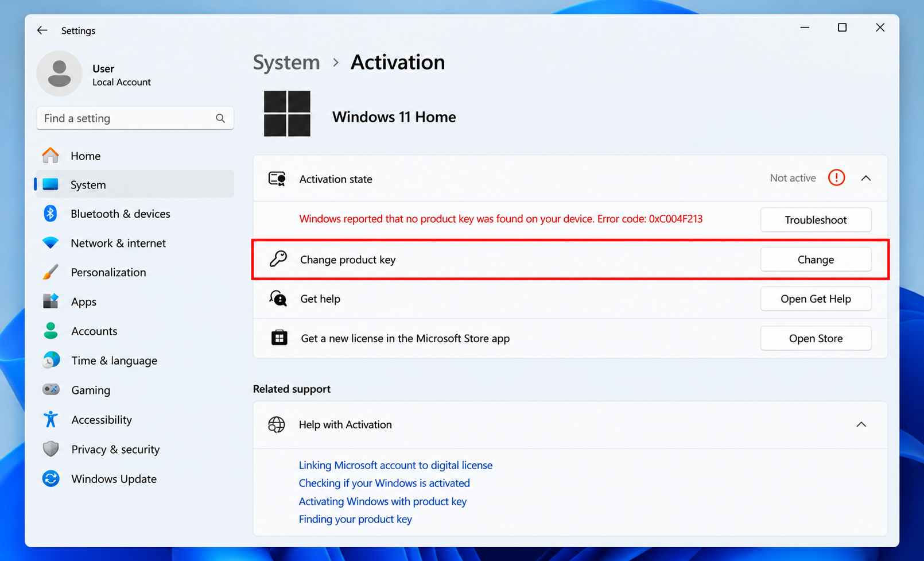924x561 pixels.
Task: Click the error code 0xC004F213 message
Action: [x=500, y=219]
